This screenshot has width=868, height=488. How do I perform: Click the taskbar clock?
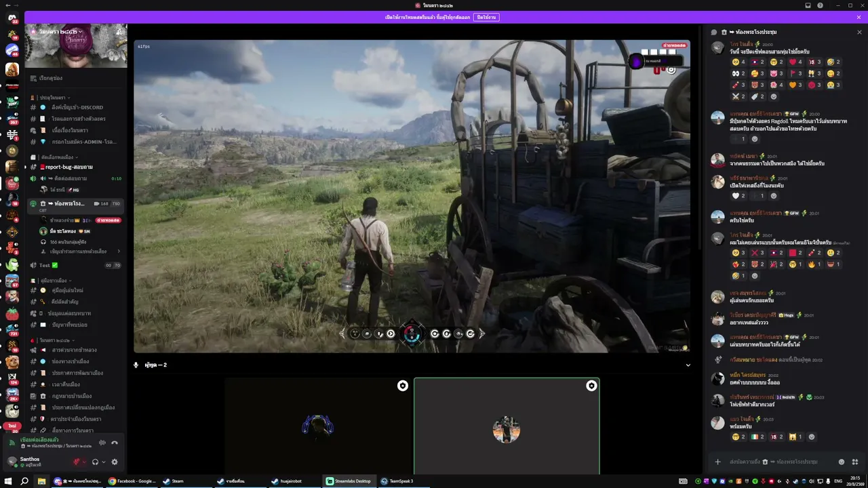click(x=856, y=481)
